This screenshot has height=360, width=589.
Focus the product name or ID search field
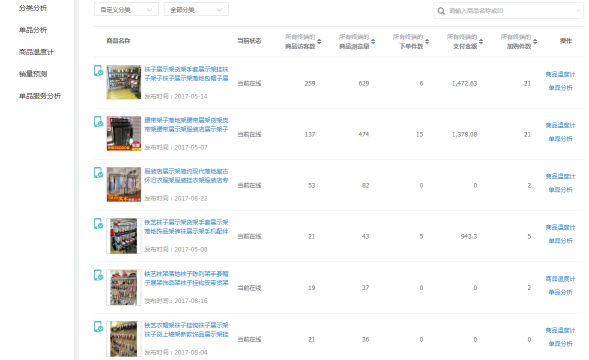pyautogui.click(x=508, y=11)
